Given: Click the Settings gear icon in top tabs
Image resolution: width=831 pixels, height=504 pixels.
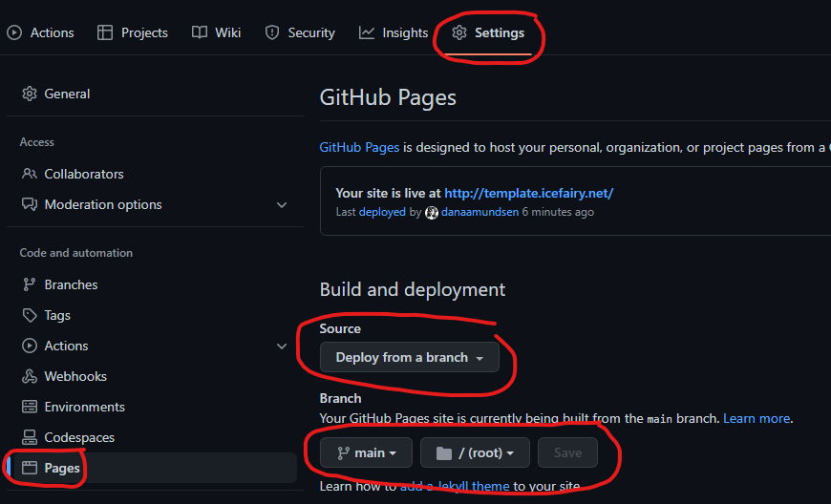Looking at the screenshot, I should [458, 32].
